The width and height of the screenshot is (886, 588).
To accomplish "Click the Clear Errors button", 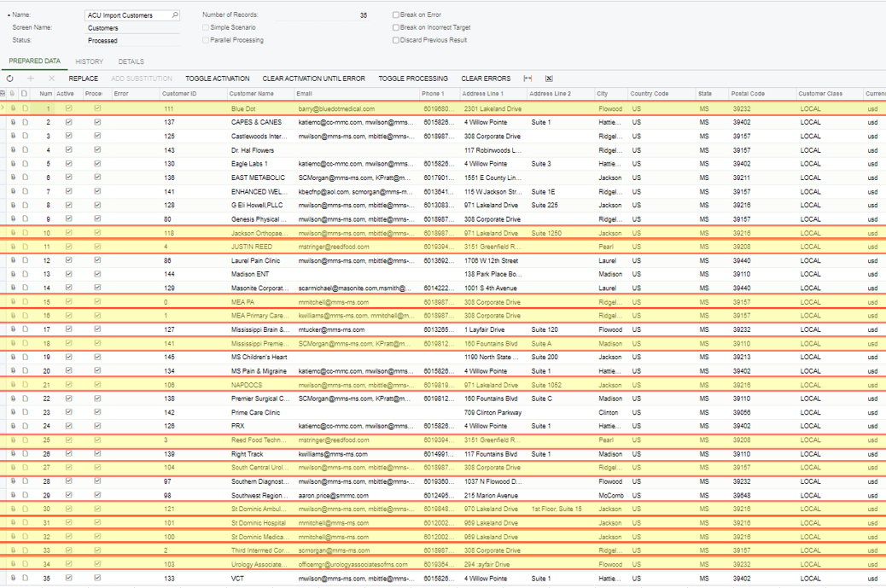I will pyautogui.click(x=486, y=79).
